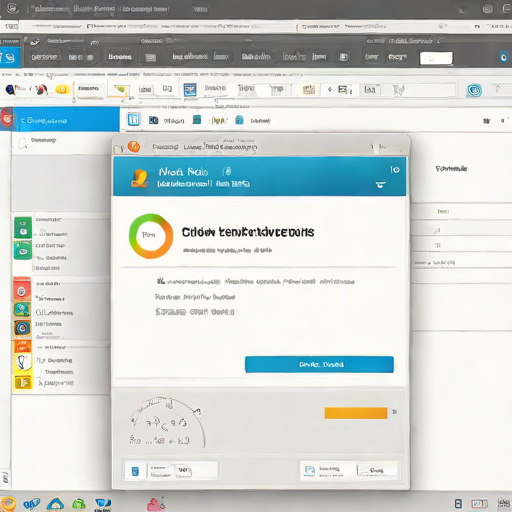Click the blue square icon below toolbar
This screenshot has height=512, width=512.
[x=134, y=119]
